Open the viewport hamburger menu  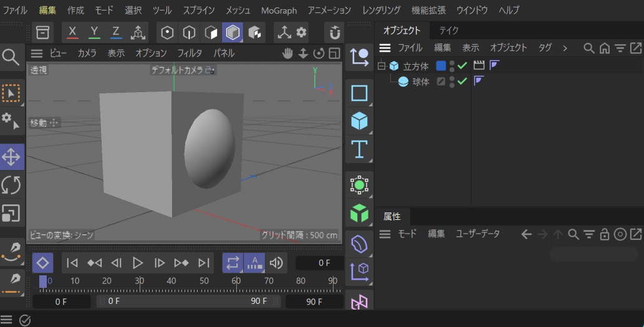[37, 54]
